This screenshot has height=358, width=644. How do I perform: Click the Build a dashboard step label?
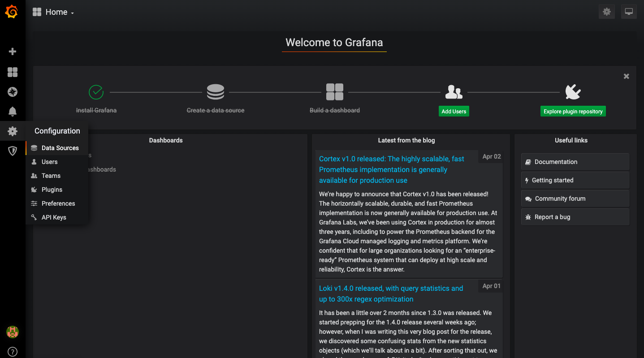(335, 110)
